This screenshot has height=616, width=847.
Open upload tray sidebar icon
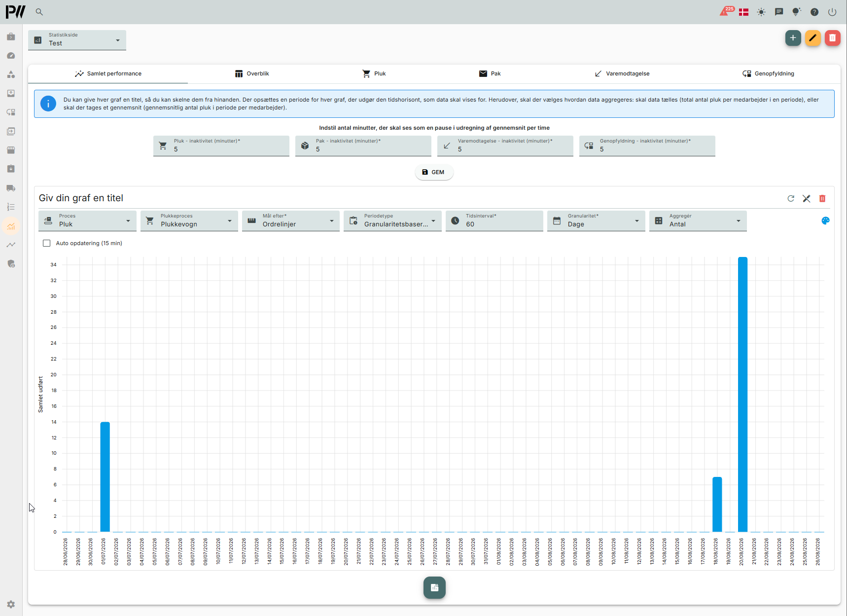(11, 93)
